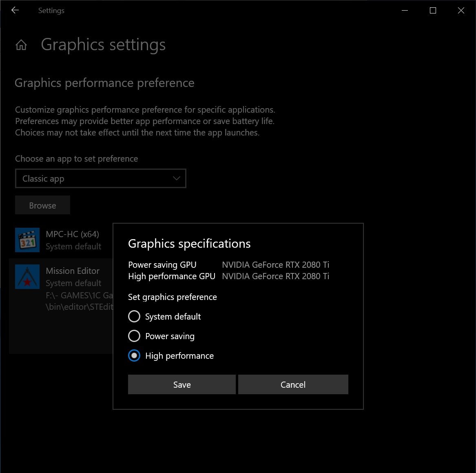Click 'System default' under MPC-HC
Viewport: 476px width, 473px height.
tap(73, 246)
